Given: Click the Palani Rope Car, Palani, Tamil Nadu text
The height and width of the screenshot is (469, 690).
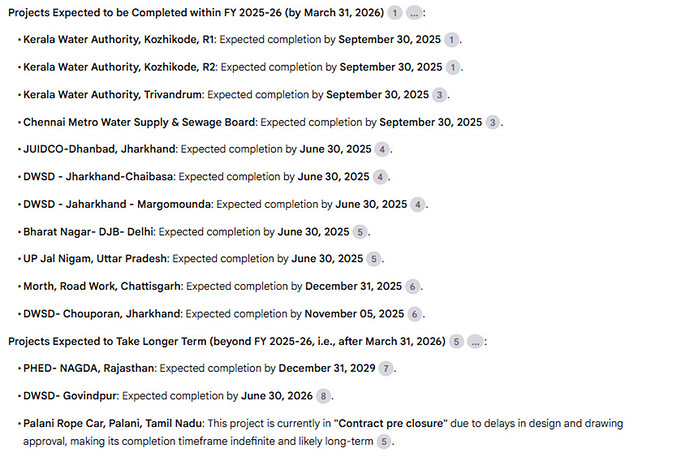Looking at the screenshot, I should (x=113, y=424).
